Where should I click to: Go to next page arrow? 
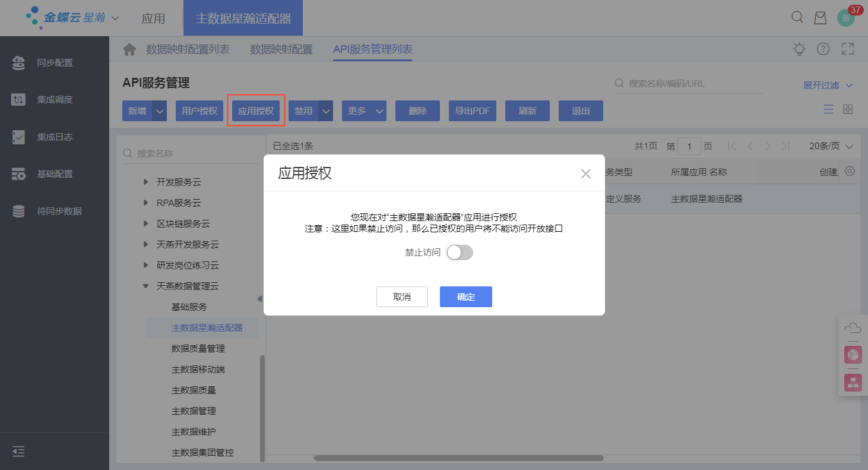click(768, 146)
